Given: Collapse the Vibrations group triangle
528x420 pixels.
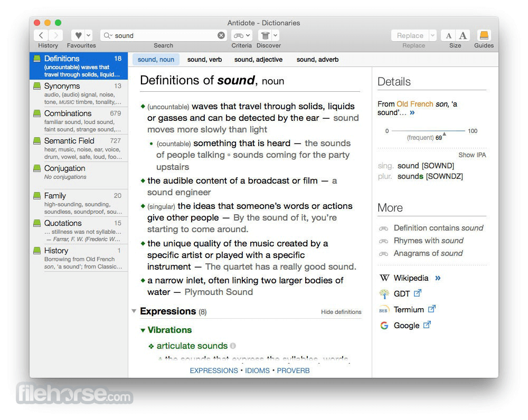Looking at the screenshot, I should 143,330.
